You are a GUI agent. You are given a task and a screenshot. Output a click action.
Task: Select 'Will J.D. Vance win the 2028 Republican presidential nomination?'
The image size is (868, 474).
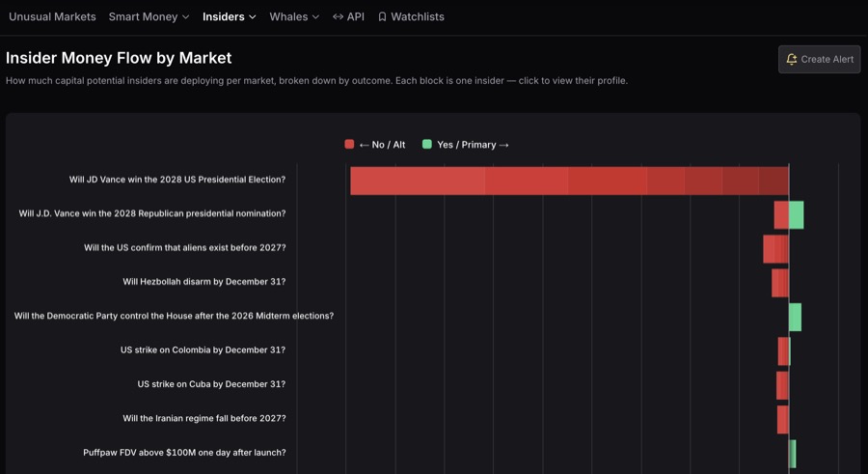pos(152,213)
